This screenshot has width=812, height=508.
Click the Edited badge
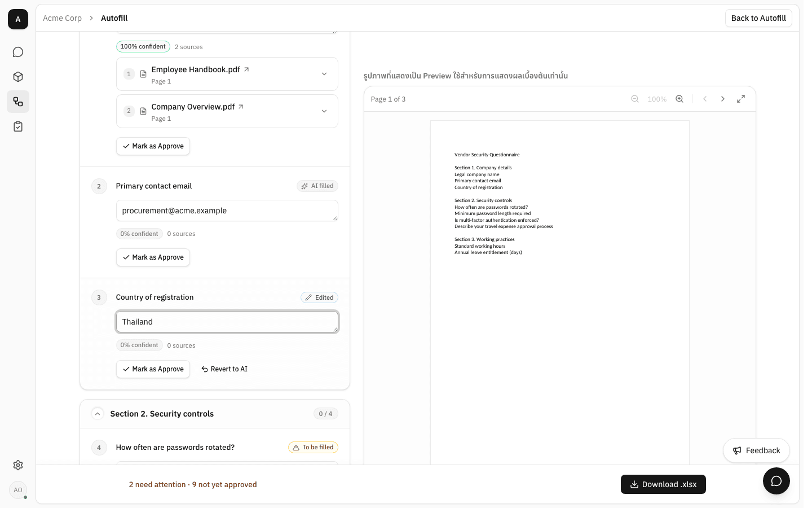pos(319,297)
